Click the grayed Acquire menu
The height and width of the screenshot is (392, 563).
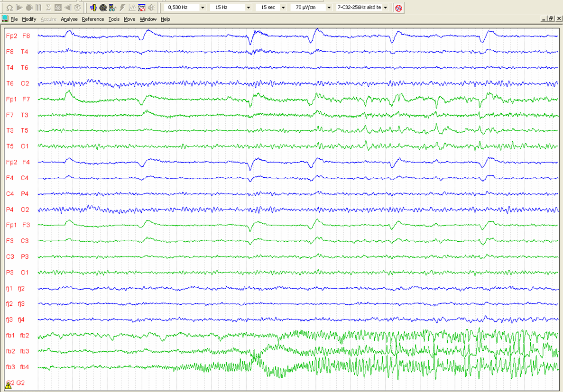click(x=48, y=19)
